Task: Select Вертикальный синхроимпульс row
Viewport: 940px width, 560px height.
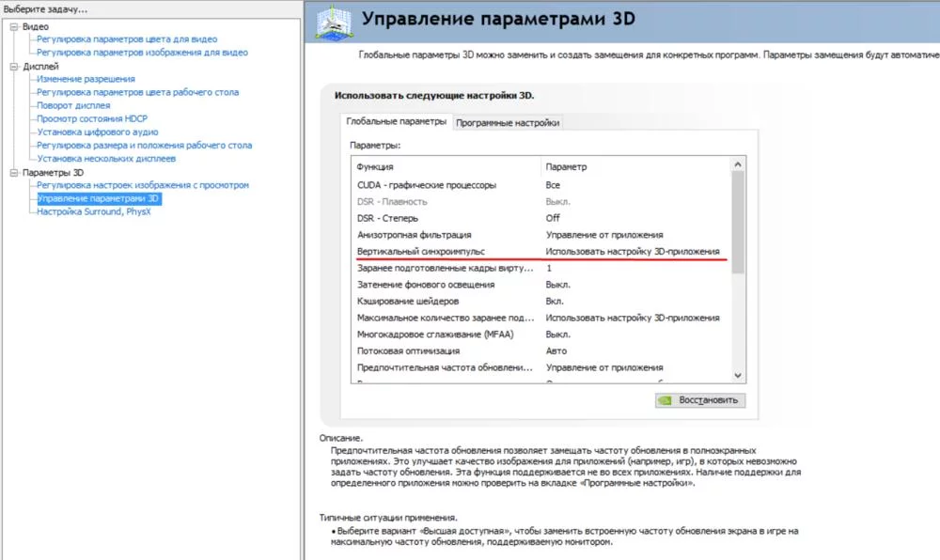Action: [541, 252]
